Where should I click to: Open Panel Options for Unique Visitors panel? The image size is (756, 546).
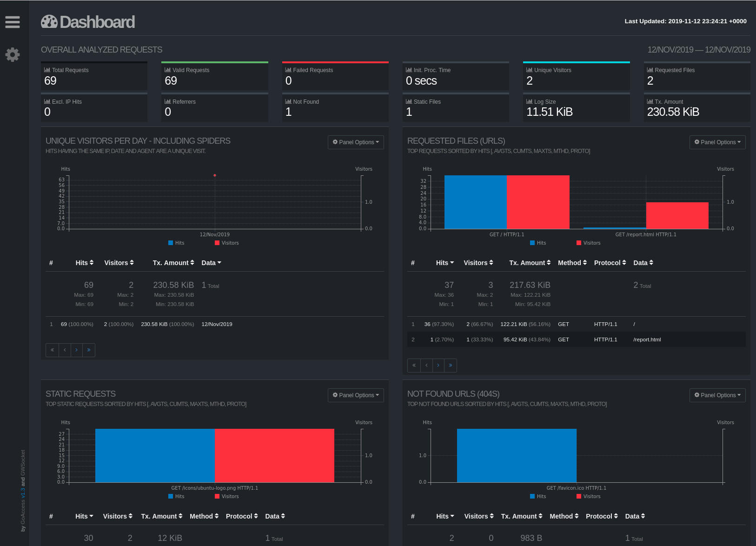point(356,142)
